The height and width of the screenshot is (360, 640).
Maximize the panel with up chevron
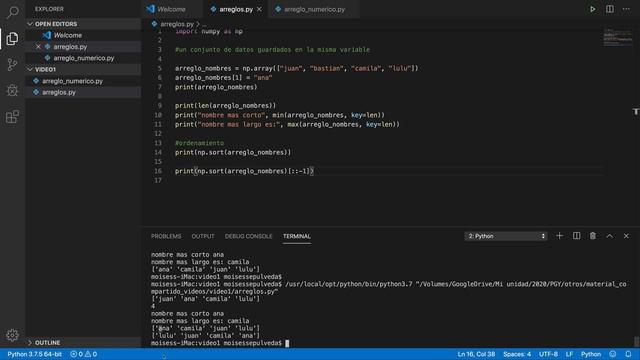point(609,236)
